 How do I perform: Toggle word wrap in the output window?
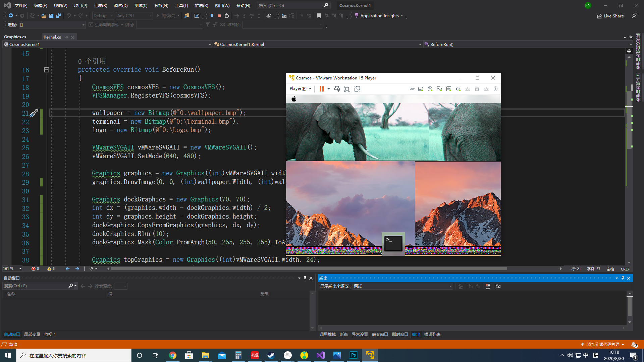pos(498,286)
